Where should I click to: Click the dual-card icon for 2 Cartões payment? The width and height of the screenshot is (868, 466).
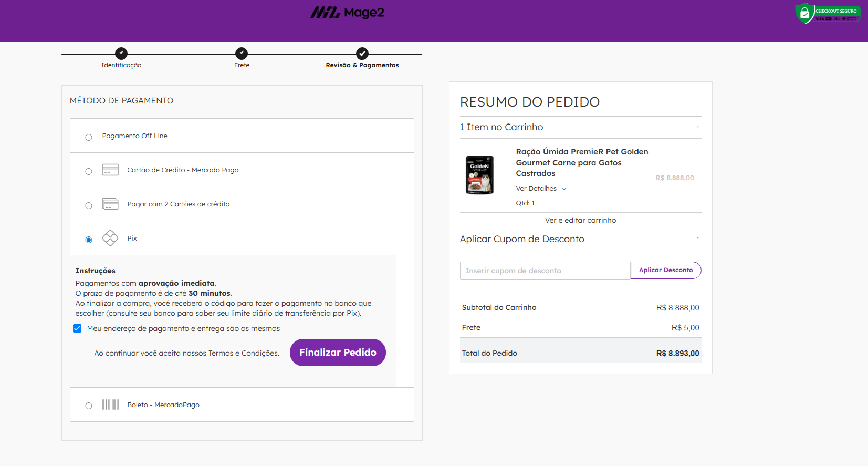tap(110, 204)
